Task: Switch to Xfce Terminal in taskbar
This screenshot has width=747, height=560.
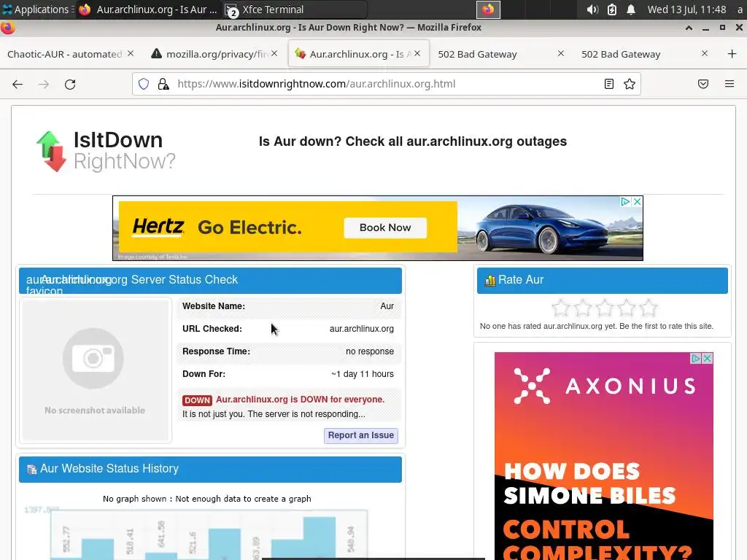Action: [295, 9]
